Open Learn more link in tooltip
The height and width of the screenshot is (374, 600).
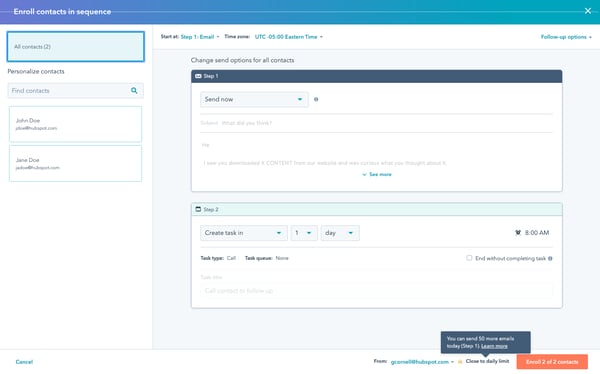pos(494,346)
